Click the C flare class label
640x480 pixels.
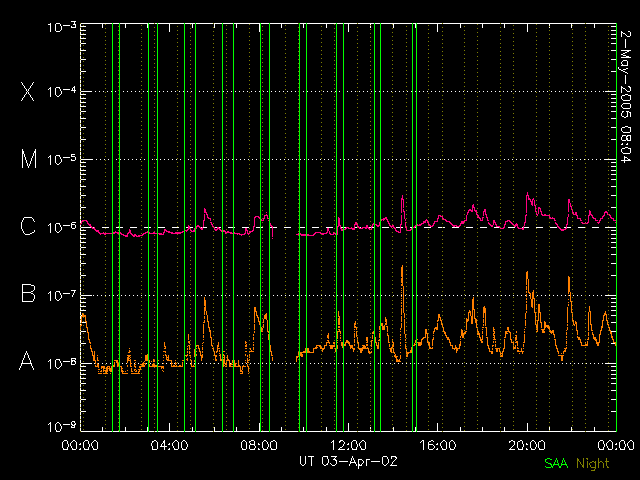tap(28, 226)
